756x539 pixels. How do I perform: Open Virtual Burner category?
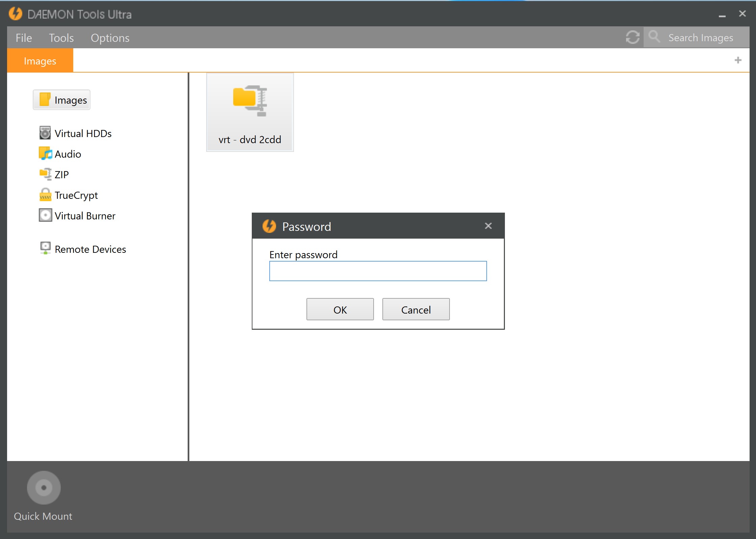[x=85, y=216]
